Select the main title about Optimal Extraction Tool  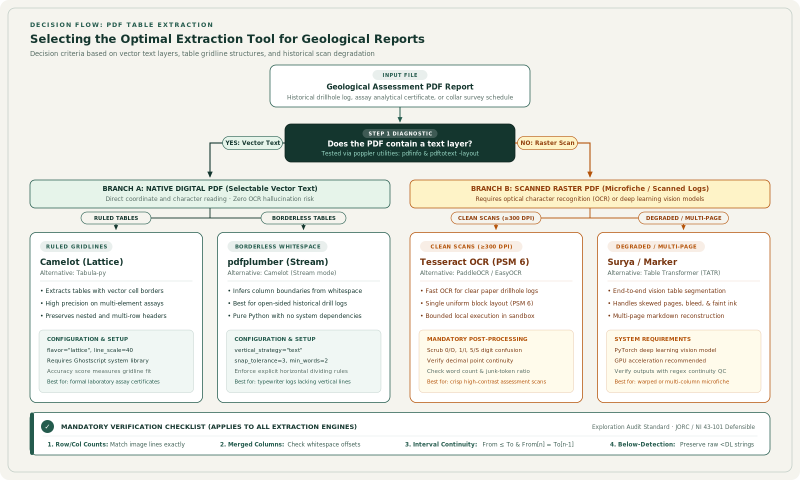click(x=227, y=39)
